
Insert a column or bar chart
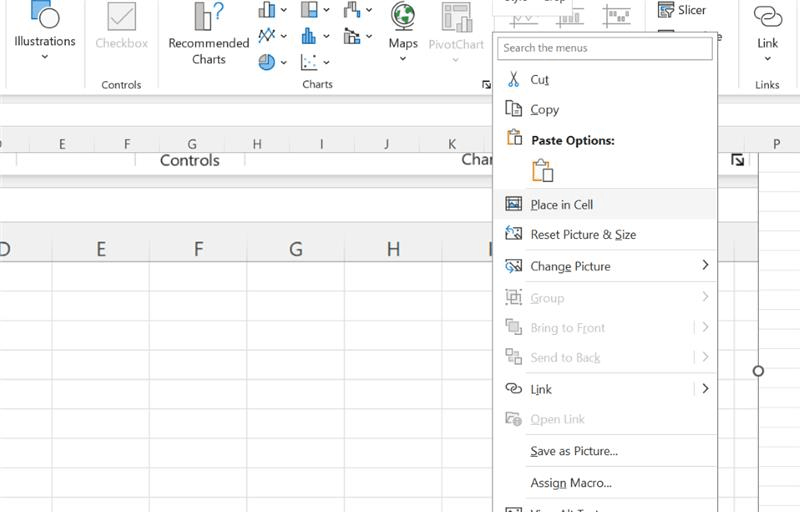[x=266, y=9]
